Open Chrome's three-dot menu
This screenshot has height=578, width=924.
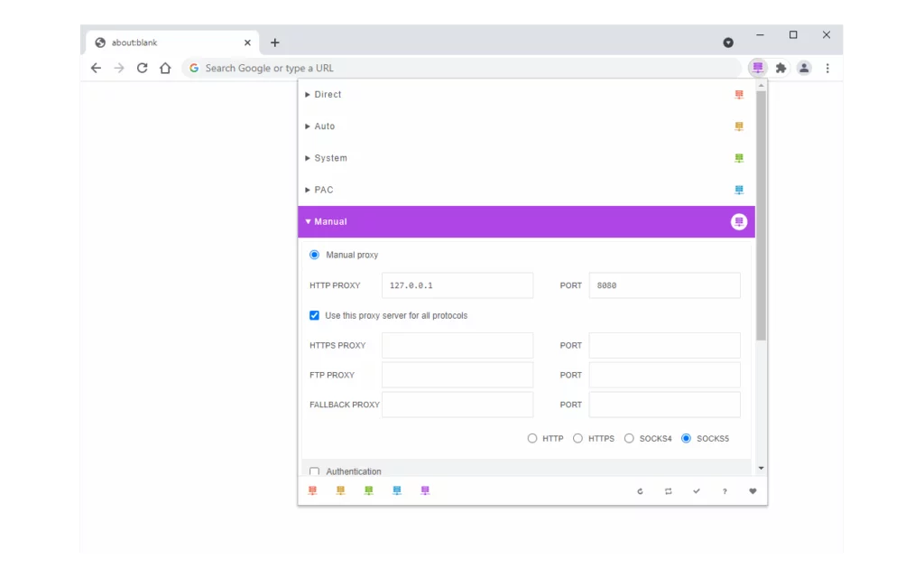point(828,67)
